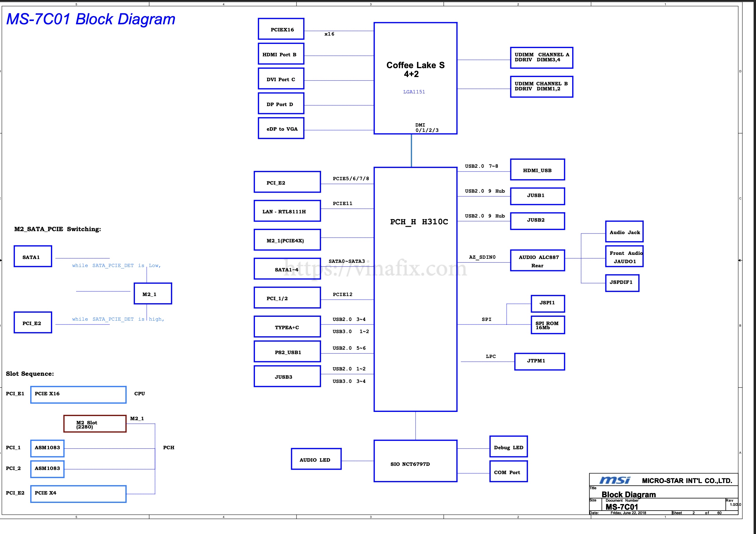Select the COM Port box
756x534 pixels.
[x=508, y=471]
